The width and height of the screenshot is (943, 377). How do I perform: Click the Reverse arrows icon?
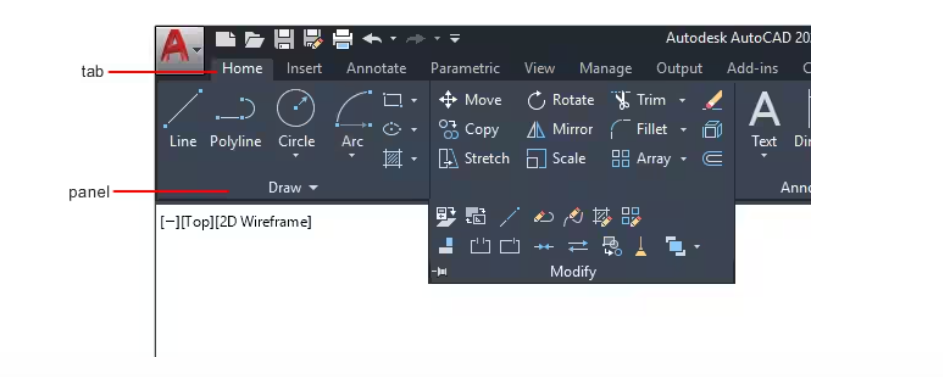point(578,246)
